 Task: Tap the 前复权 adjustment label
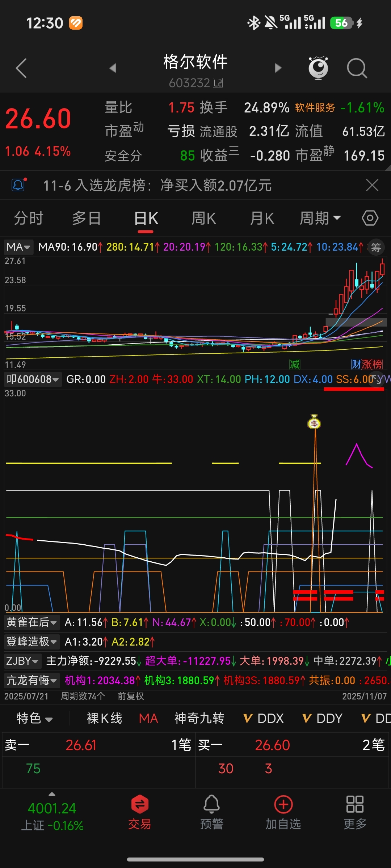coord(131,696)
